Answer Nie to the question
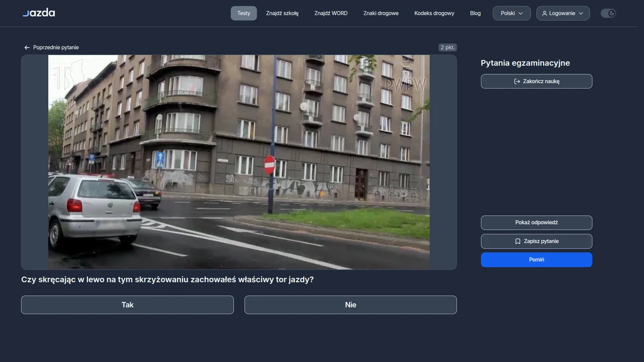The image size is (644, 362). 350,305
